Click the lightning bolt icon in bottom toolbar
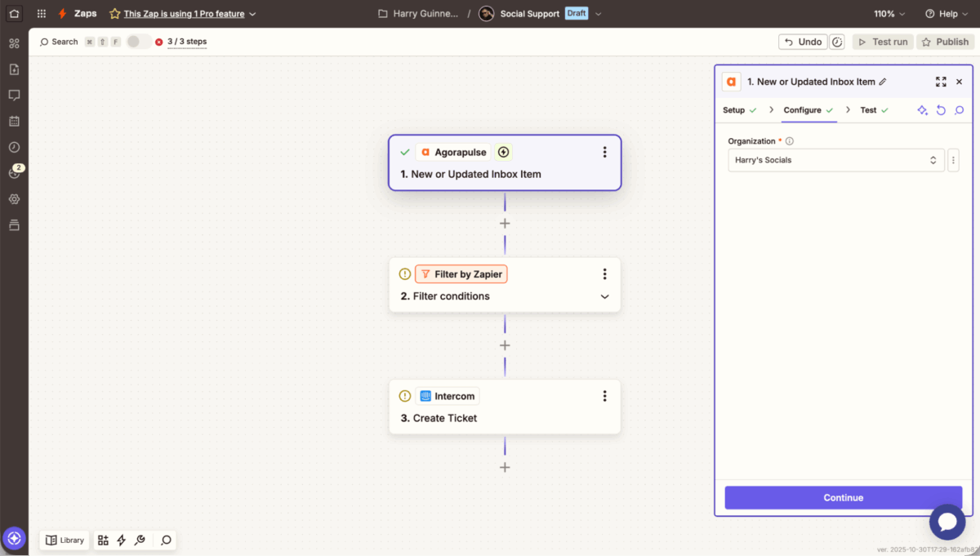This screenshot has width=980, height=556. click(x=121, y=540)
